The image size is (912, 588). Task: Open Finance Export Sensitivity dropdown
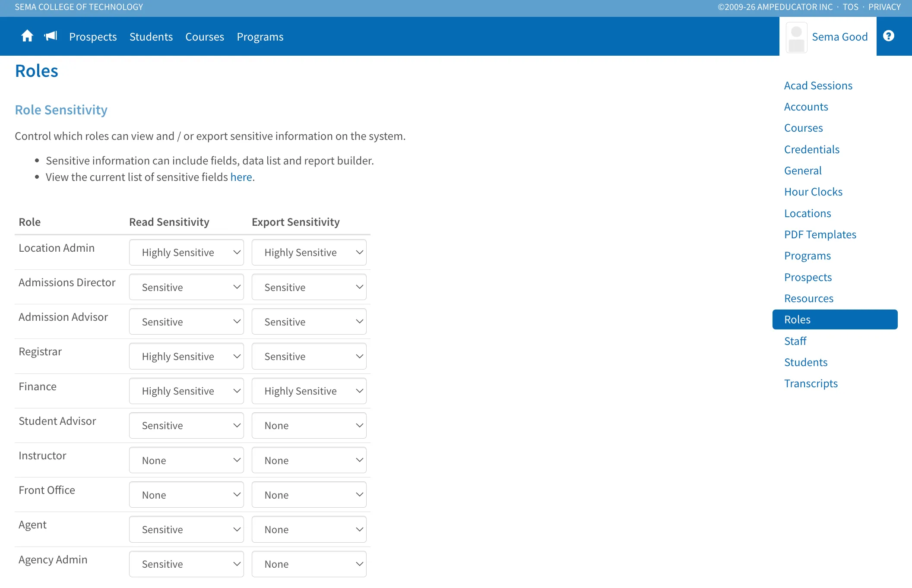tap(309, 391)
